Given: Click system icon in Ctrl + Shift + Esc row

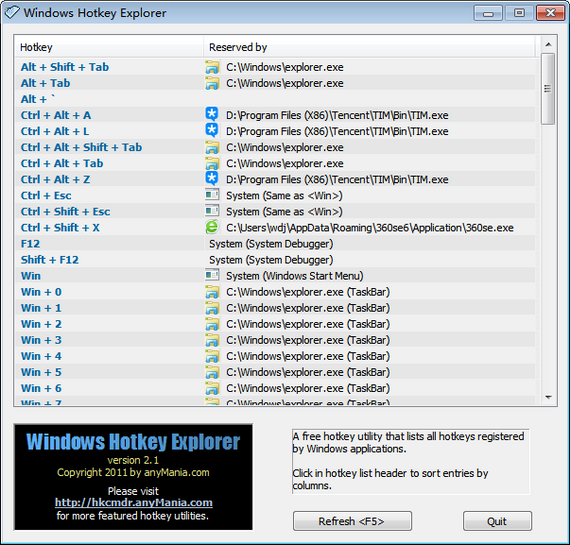Looking at the screenshot, I should click(212, 211).
